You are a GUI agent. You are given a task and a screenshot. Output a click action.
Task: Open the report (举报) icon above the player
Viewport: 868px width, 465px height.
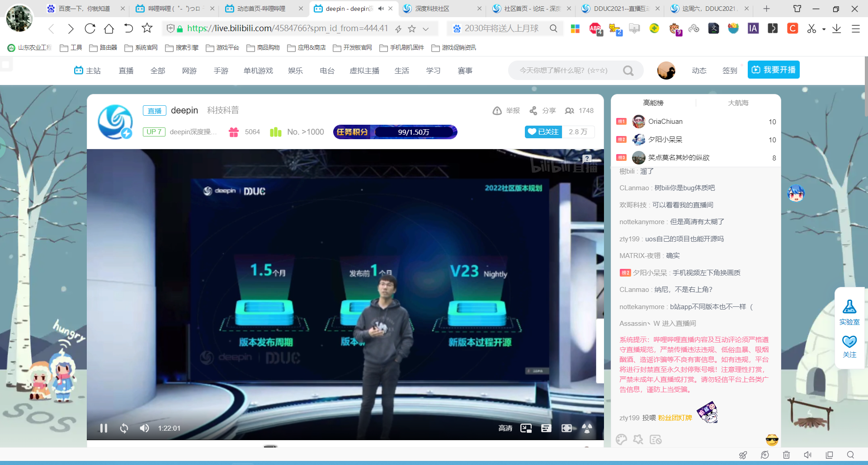coord(497,110)
